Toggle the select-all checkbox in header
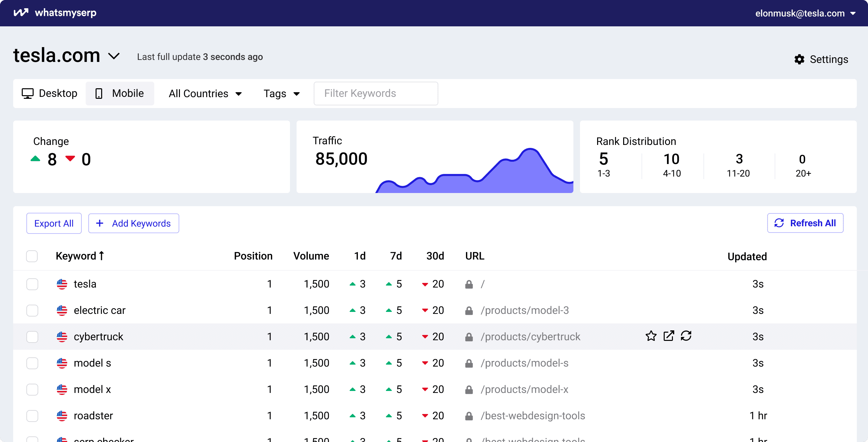The image size is (868, 442). 32,256
